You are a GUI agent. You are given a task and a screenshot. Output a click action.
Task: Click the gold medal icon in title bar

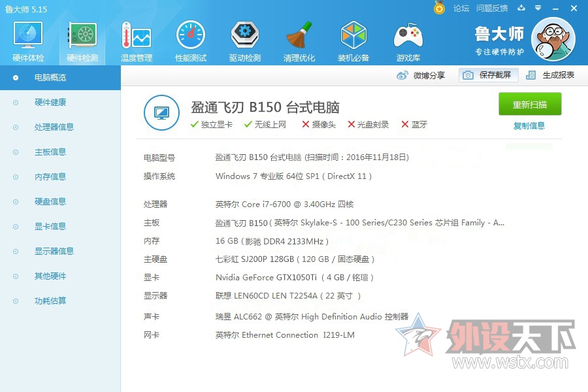click(x=439, y=7)
